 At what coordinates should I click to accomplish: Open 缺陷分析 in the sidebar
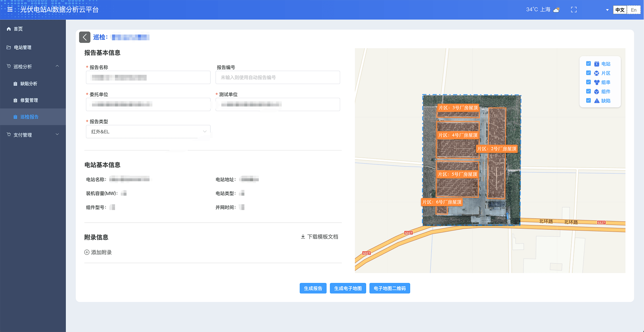(x=29, y=84)
